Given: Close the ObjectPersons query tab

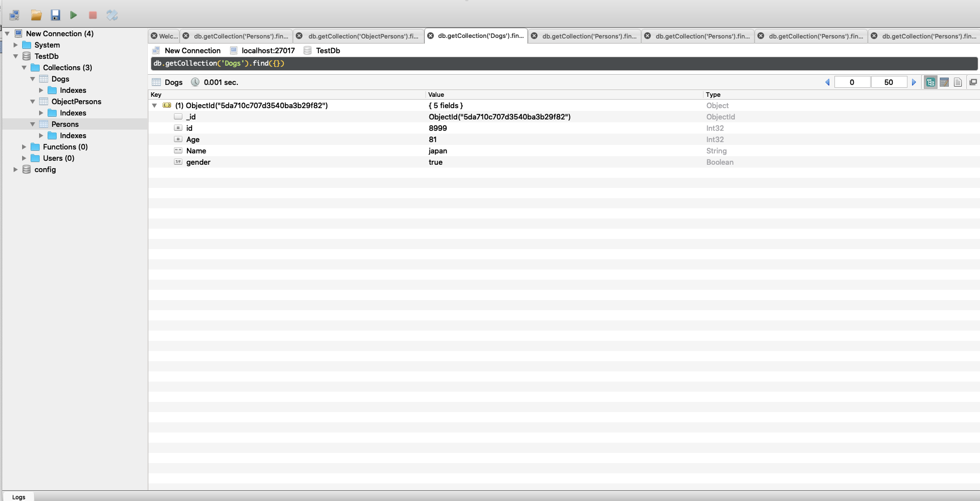Looking at the screenshot, I should tap(299, 36).
